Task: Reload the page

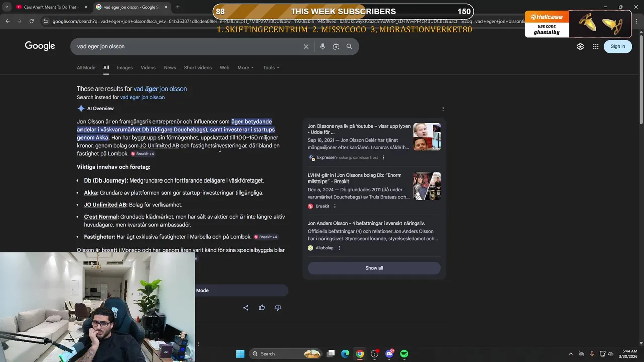Action: tap(31, 21)
